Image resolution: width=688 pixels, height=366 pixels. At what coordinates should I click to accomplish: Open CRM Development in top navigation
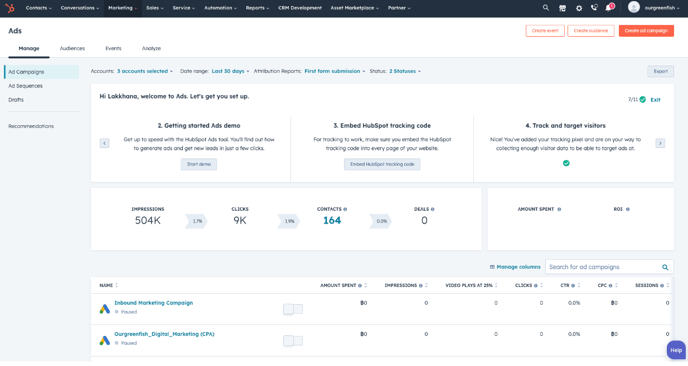pos(300,8)
